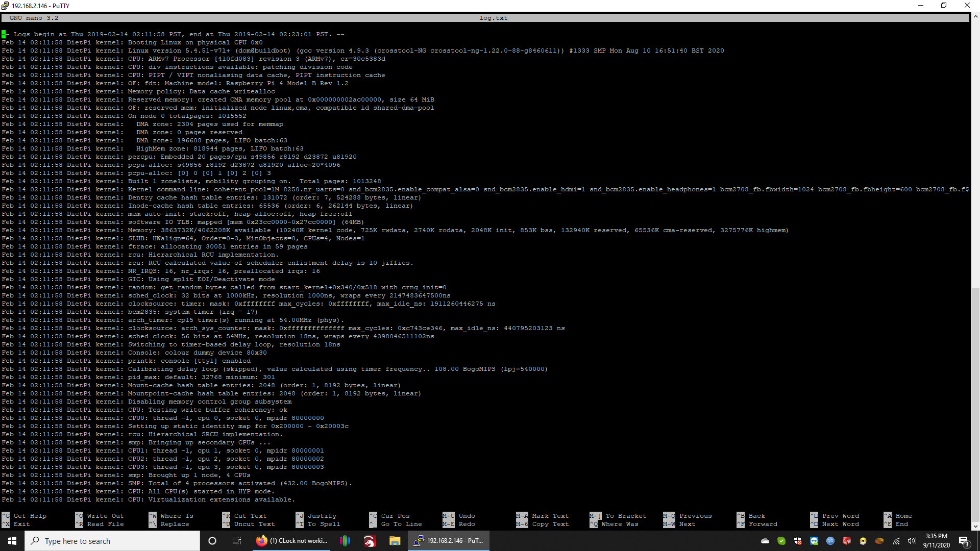The height and width of the screenshot is (551, 980).
Task: Click the '^\ Replace' shortcut text
Action: coord(169,524)
